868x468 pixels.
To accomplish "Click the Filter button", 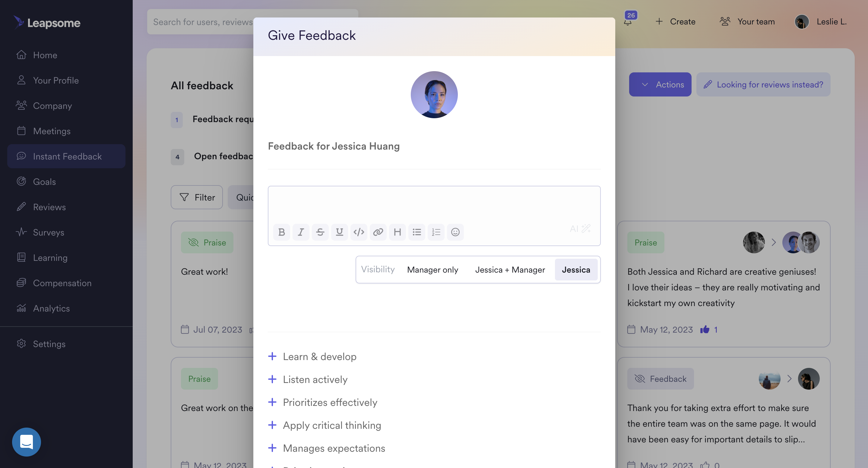I will tap(197, 197).
